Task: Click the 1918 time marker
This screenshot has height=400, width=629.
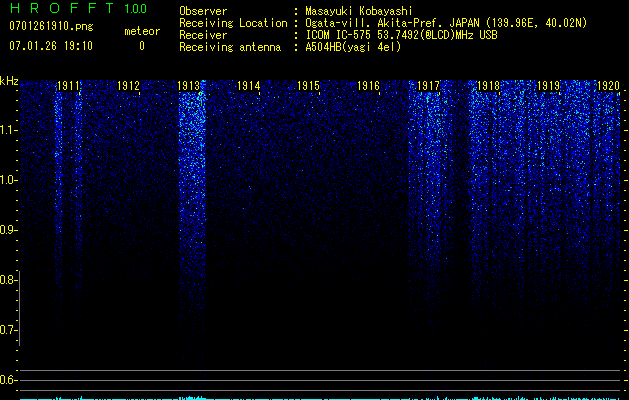Action: [489, 86]
